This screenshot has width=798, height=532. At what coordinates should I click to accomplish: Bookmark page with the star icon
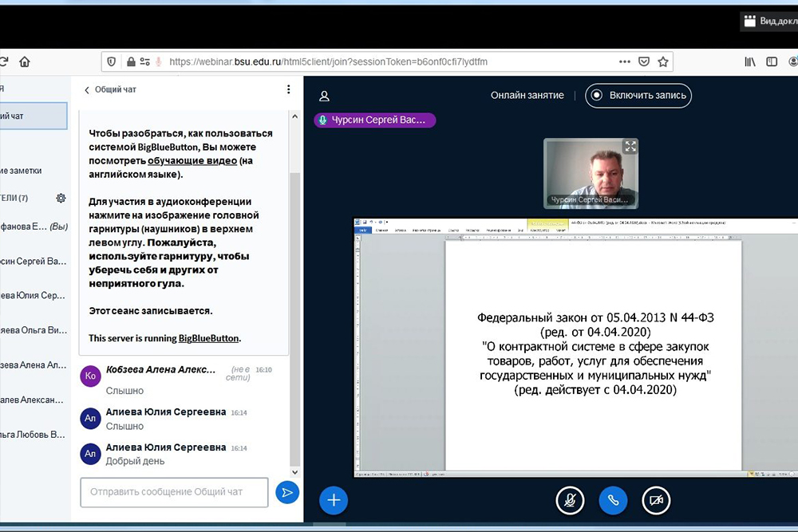coord(663,61)
